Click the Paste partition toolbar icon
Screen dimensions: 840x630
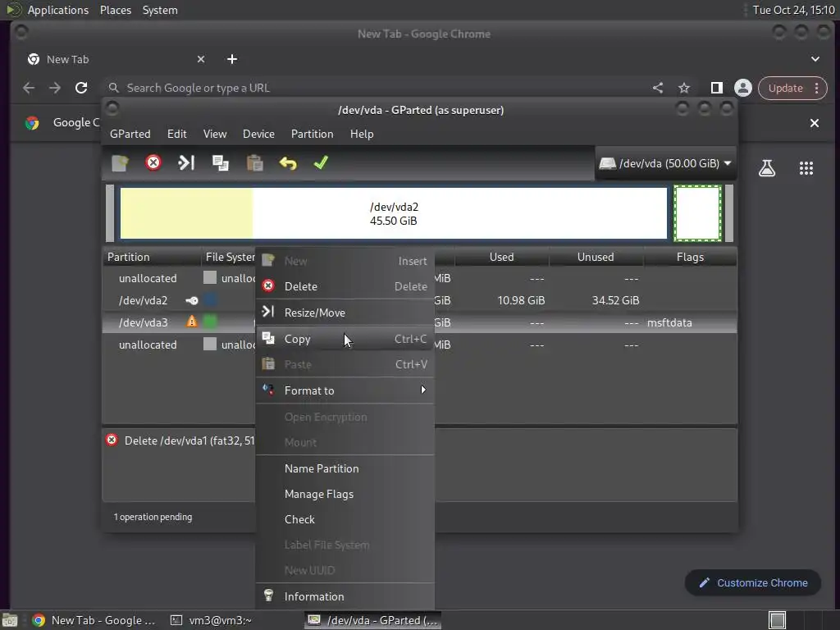pyautogui.click(x=254, y=163)
